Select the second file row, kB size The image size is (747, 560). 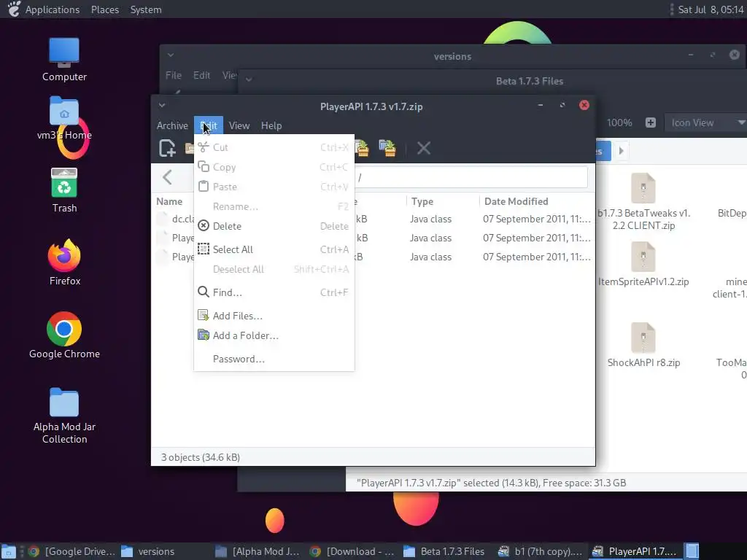pos(373,238)
